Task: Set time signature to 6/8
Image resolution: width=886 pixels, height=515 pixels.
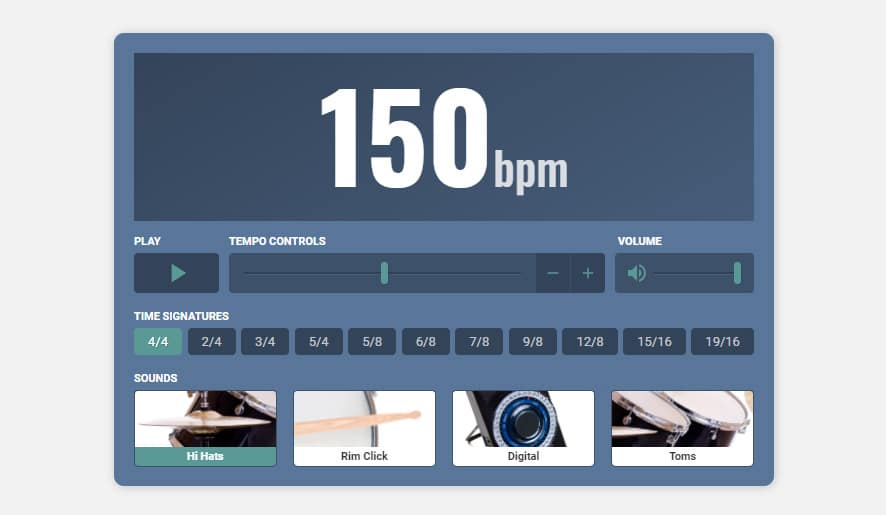Action: pyautogui.click(x=425, y=341)
